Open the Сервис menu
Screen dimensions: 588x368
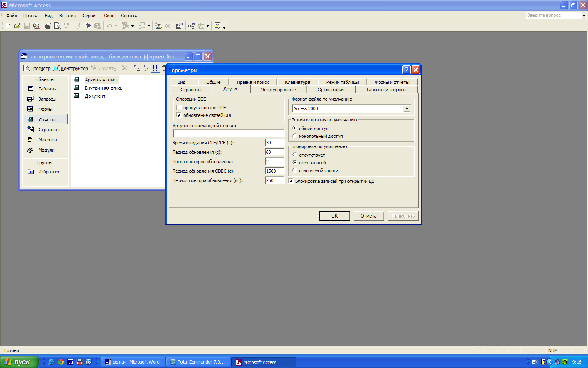click(90, 16)
